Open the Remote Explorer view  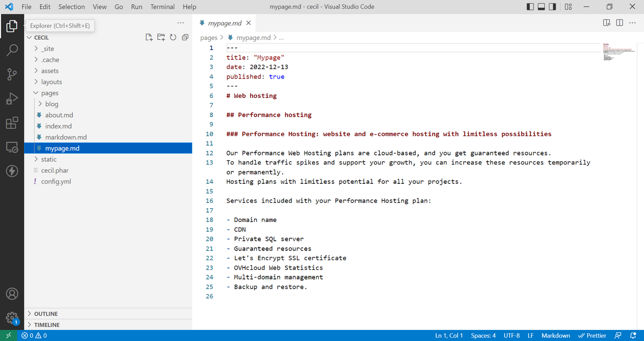click(x=12, y=147)
